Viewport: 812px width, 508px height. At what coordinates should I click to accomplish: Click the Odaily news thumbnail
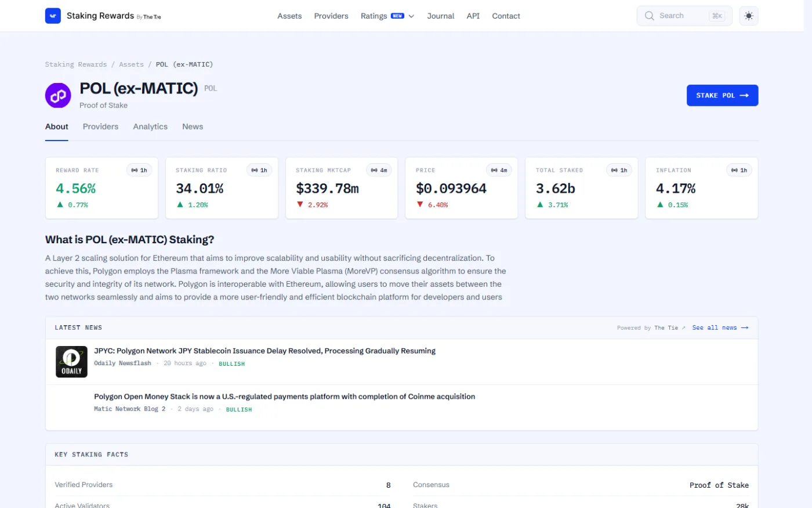[x=71, y=362]
